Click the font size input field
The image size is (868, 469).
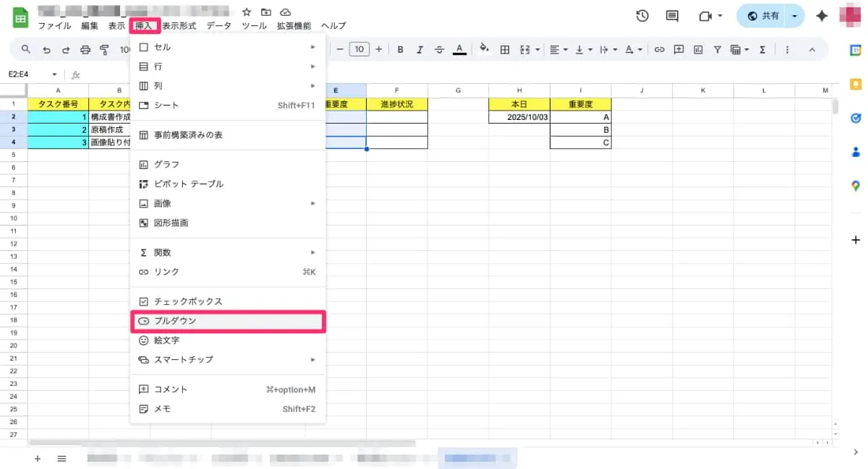click(x=359, y=50)
